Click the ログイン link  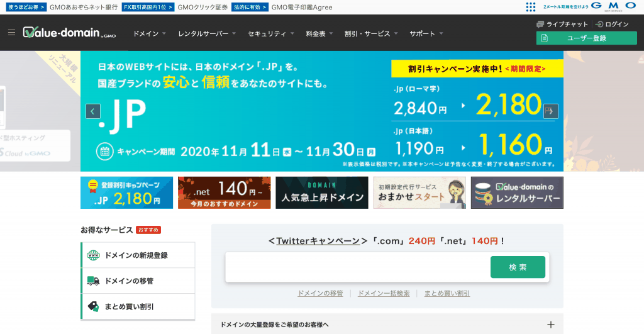(x=617, y=25)
